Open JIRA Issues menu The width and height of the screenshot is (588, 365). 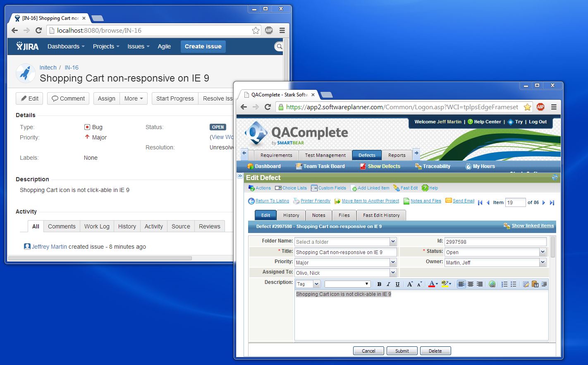click(x=139, y=46)
